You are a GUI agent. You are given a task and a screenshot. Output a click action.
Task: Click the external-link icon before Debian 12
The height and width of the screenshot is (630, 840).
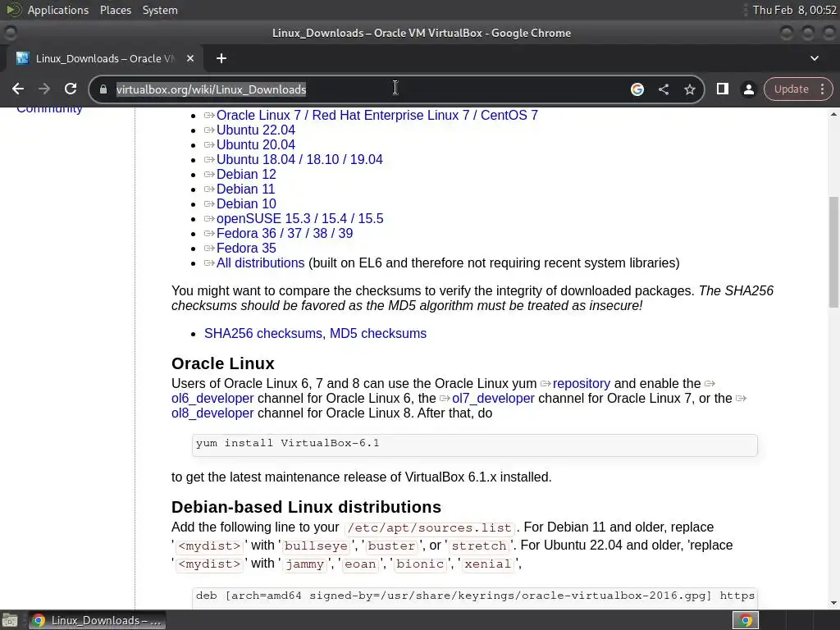pos(209,174)
